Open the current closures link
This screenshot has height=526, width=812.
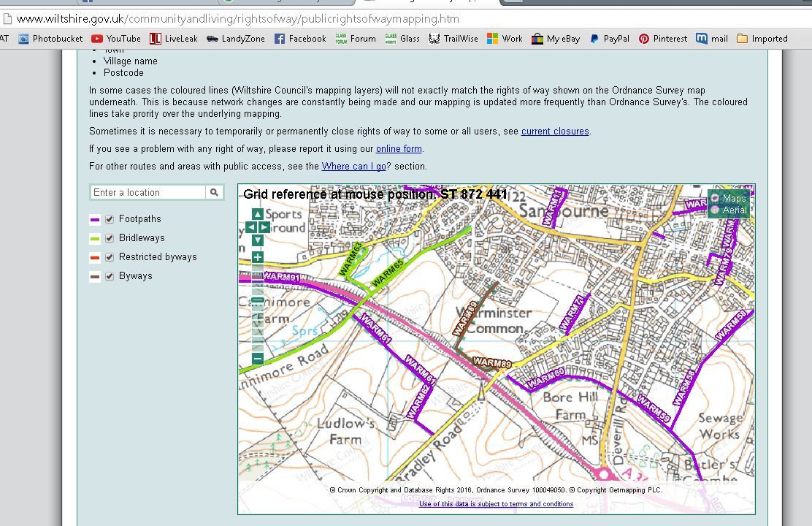(x=555, y=131)
